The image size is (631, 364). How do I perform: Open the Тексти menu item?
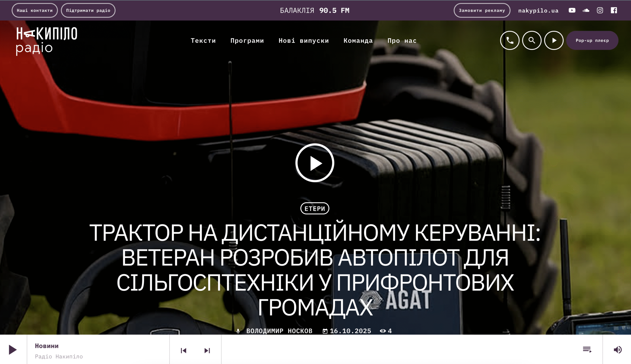point(203,40)
